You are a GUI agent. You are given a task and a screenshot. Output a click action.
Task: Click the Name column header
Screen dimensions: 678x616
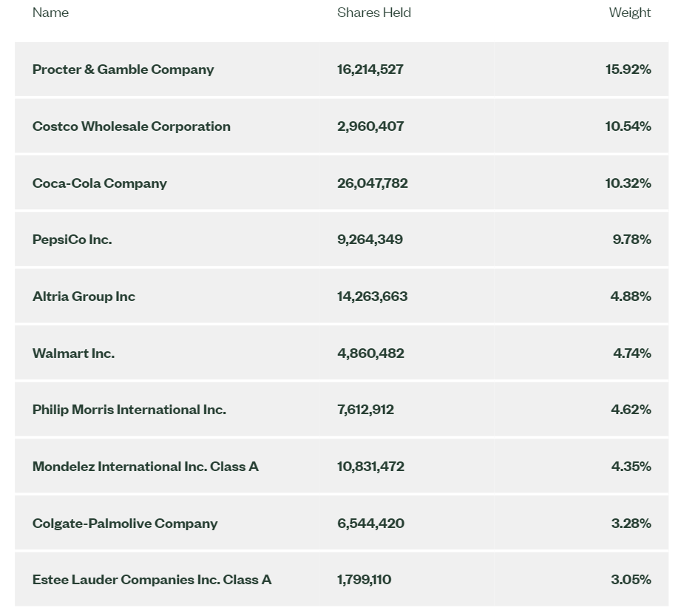coord(50,13)
